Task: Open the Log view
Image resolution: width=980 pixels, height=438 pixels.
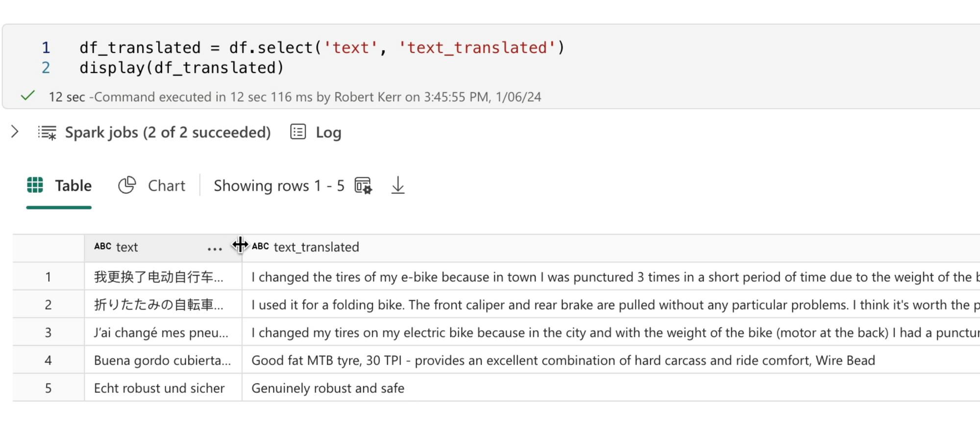Action: [328, 132]
